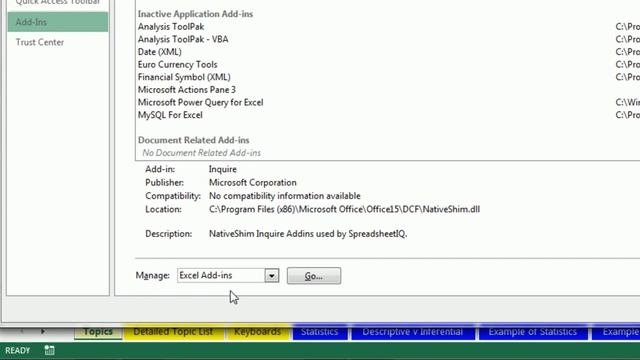This screenshot has height=360, width=640.
Task: Open Example of Statistics sheet tab
Action: (533, 332)
